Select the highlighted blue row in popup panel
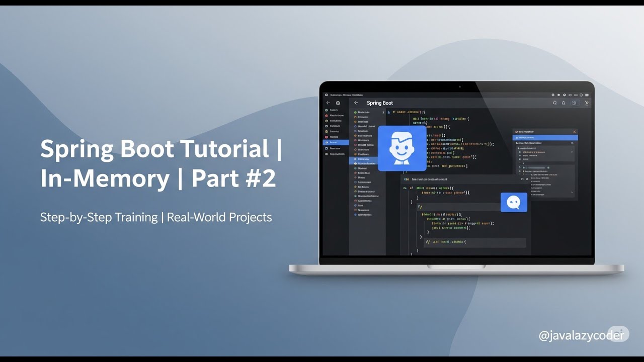The image size is (644, 362). tap(545, 137)
